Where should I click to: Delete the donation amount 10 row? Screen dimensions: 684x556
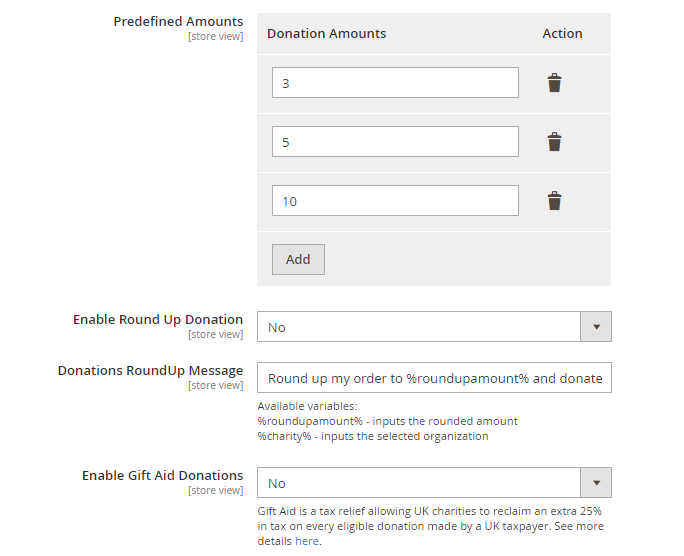coord(554,201)
